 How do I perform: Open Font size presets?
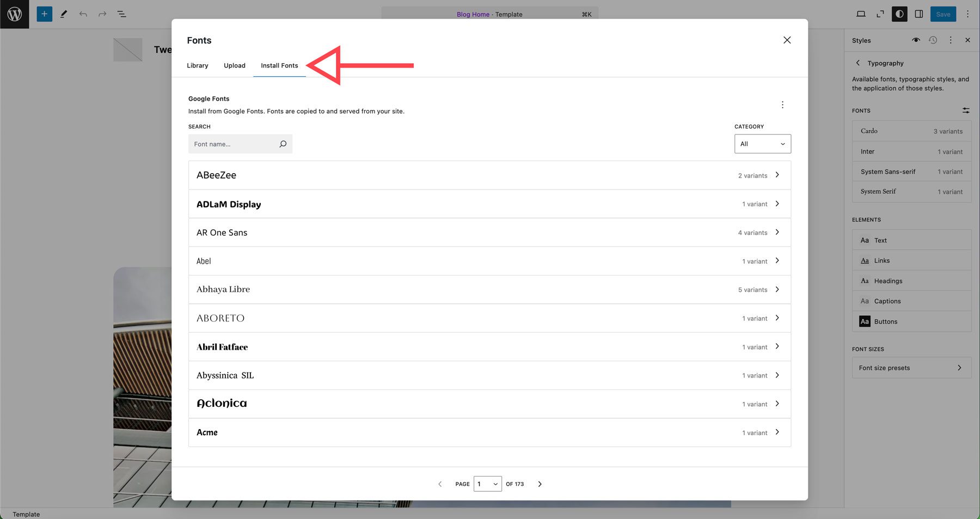tap(911, 368)
